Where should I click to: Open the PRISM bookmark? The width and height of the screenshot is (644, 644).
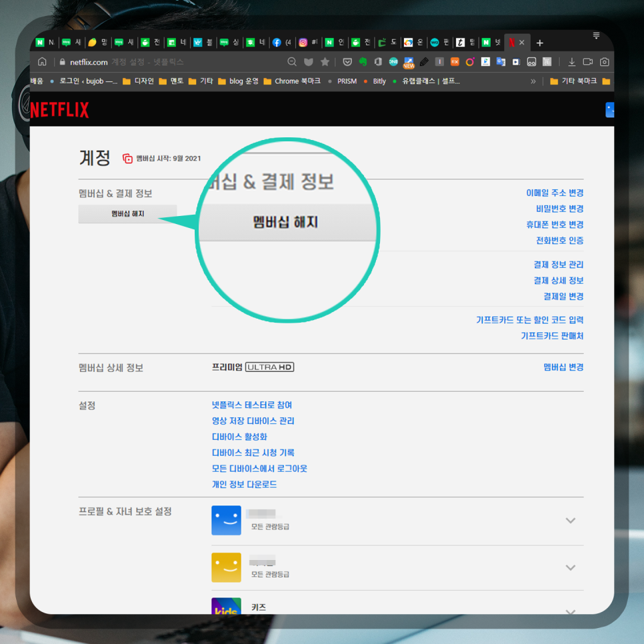[x=343, y=81]
